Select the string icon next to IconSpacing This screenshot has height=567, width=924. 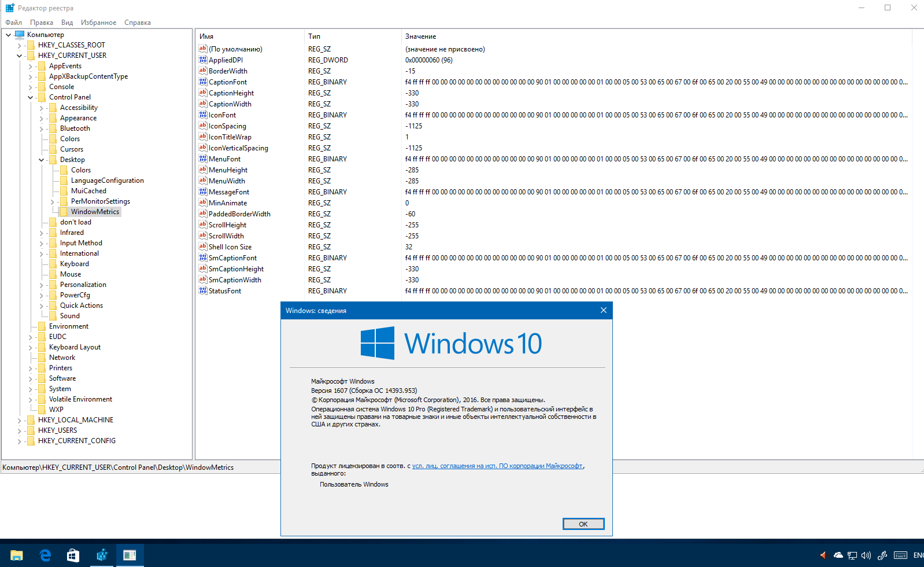point(203,126)
